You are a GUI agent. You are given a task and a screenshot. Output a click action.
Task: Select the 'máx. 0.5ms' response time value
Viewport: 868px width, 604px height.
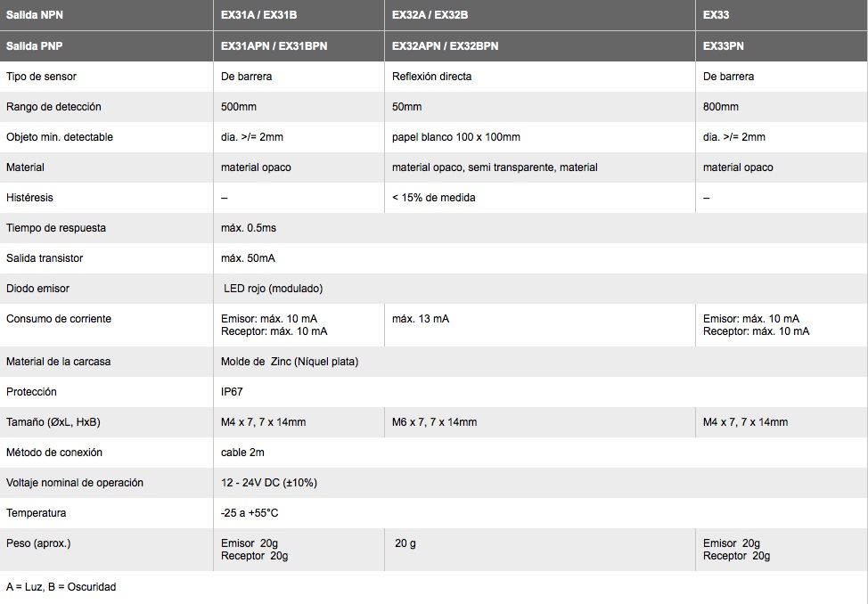[x=249, y=228]
